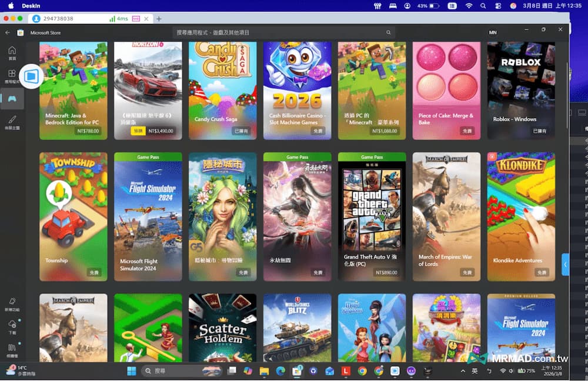
Task: Open the Apps section in the sidebar
Action: coord(12,76)
